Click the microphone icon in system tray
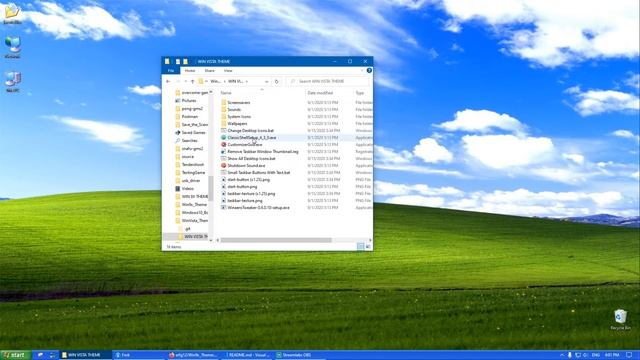Screen dimensions: 640x360 570,355
